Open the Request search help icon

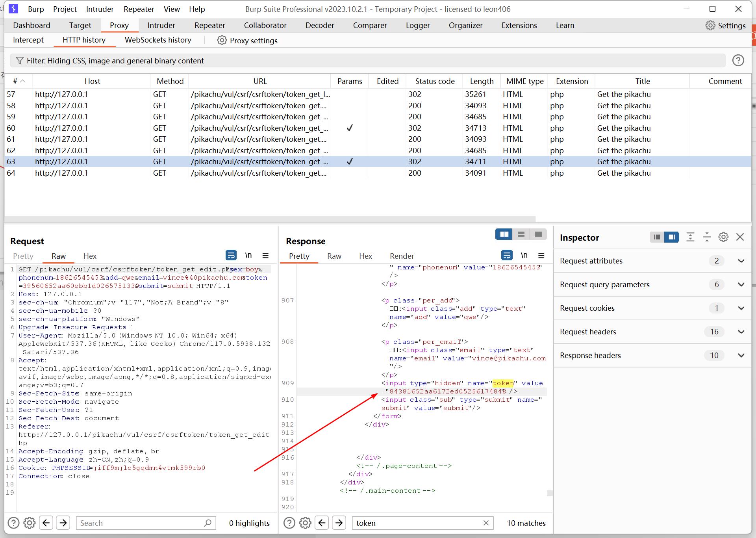point(13,523)
